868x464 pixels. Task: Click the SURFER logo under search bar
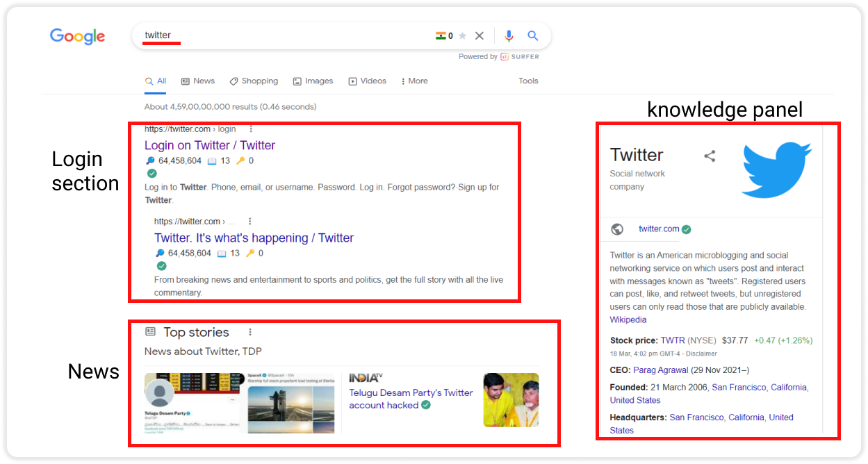pyautogui.click(x=520, y=57)
